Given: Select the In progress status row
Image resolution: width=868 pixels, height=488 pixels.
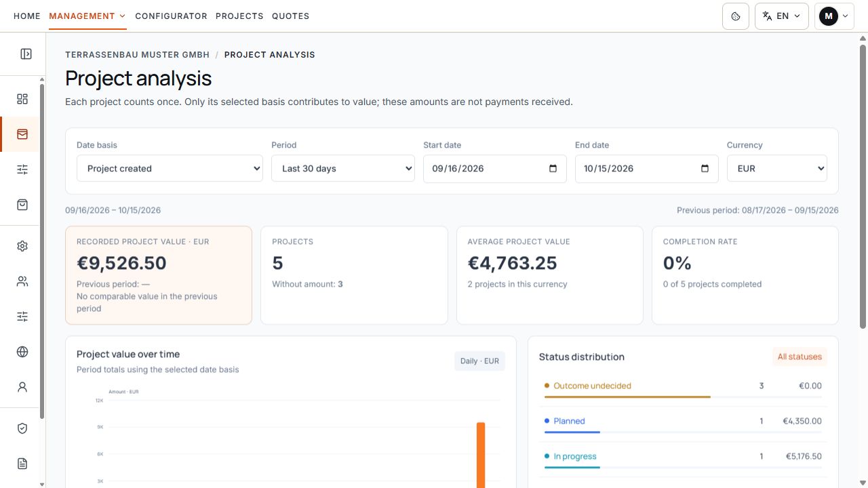Looking at the screenshot, I should [683, 459].
